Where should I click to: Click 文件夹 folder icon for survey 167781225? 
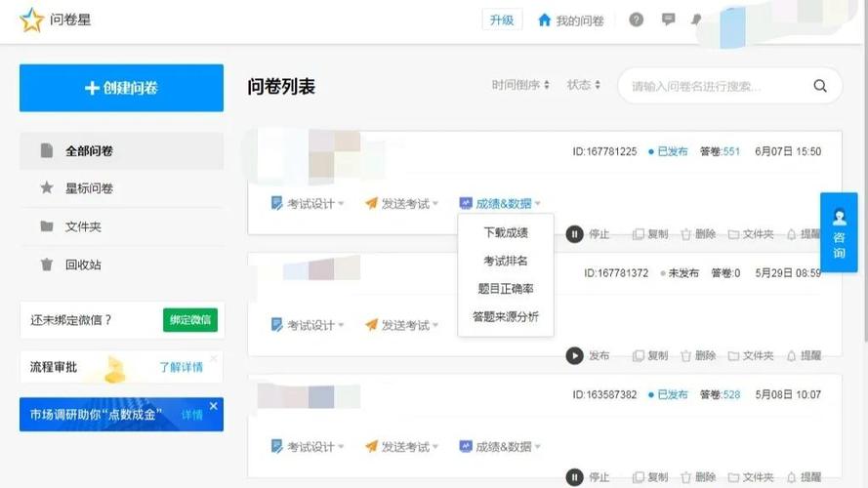tap(733, 234)
